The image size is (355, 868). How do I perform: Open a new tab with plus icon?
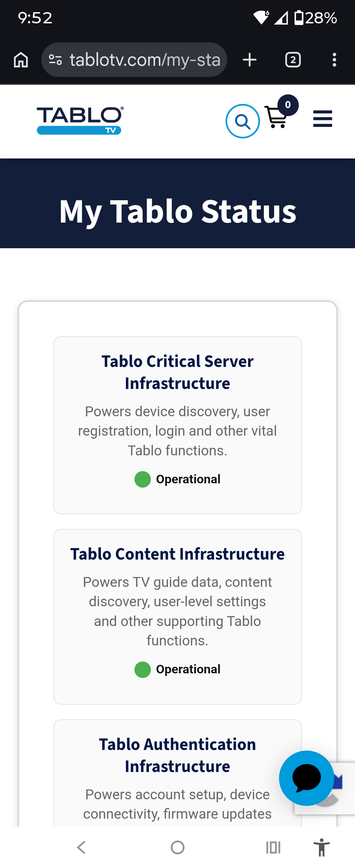249,60
